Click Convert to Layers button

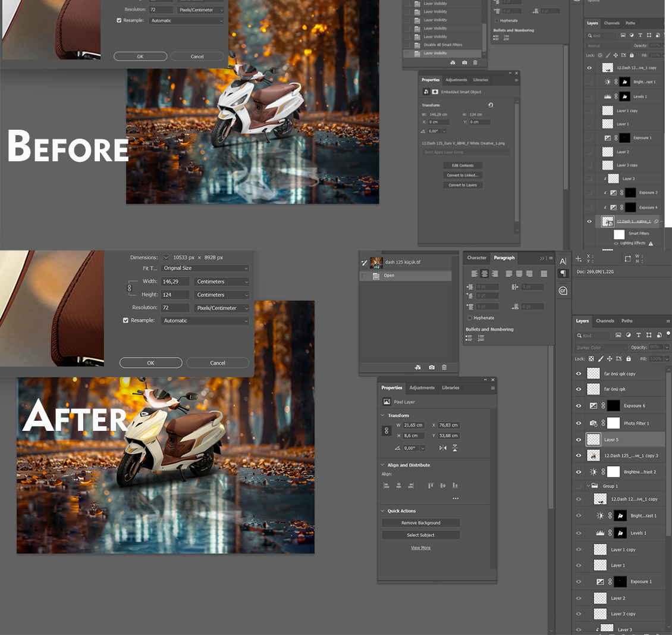click(463, 185)
